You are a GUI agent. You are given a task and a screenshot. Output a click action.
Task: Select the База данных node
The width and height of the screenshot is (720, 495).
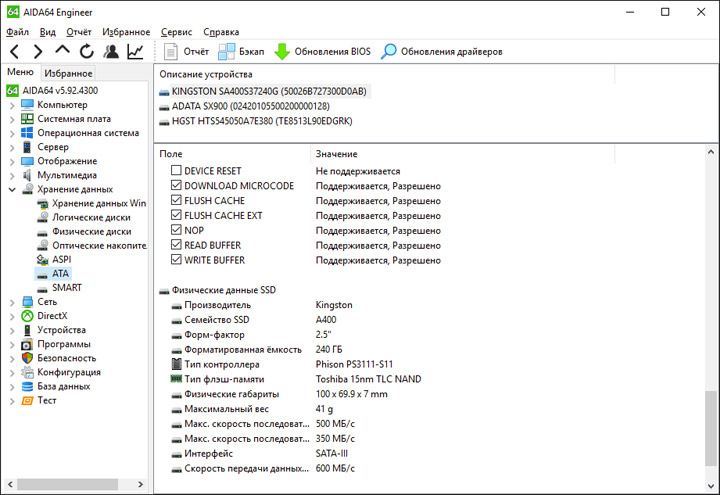(x=64, y=387)
